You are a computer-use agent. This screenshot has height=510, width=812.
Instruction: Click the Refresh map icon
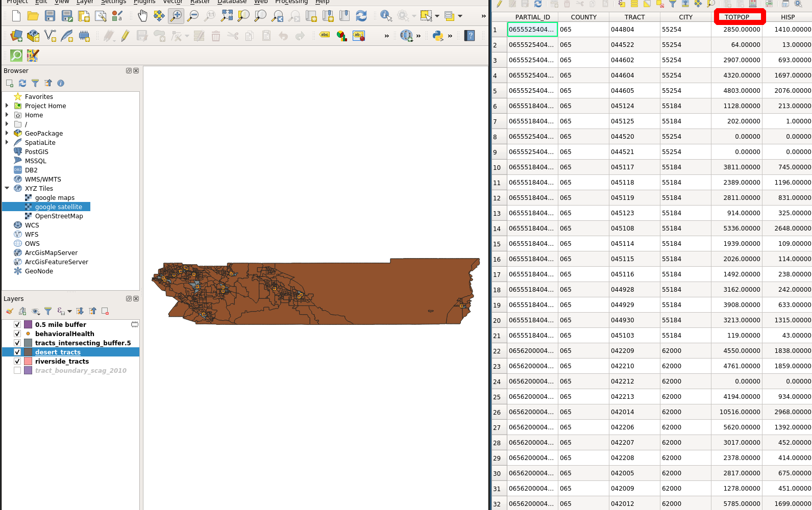point(361,16)
